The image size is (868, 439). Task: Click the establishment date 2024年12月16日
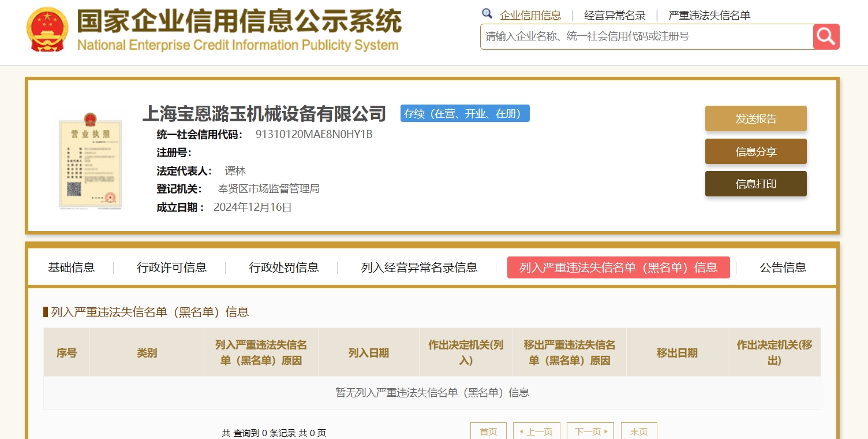[253, 207]
